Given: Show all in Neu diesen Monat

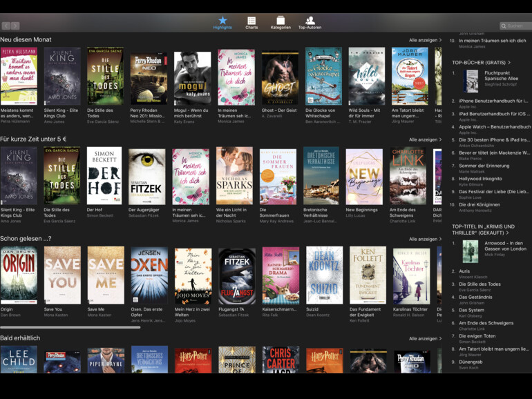Looking at the screenshot, I should [425, 40].
